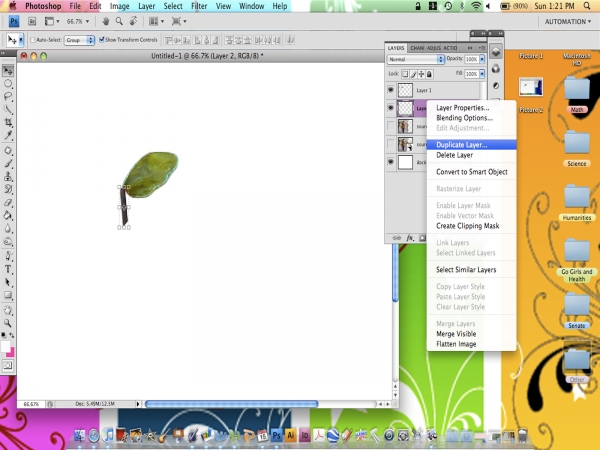Open the AUTOMATION workspace dropdown

pyautogui.click(x=568, y=22)
